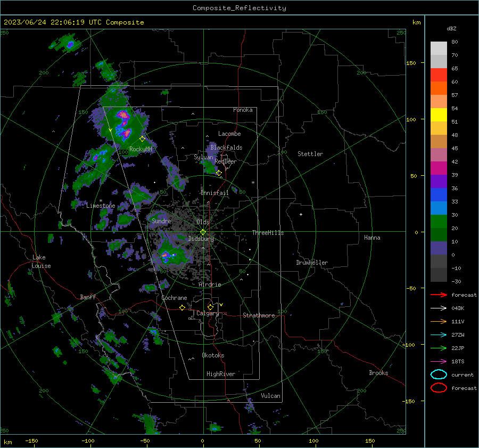Click the red forecast arrow in the legend
The image size is (479, 448).
tap(439, 295)
